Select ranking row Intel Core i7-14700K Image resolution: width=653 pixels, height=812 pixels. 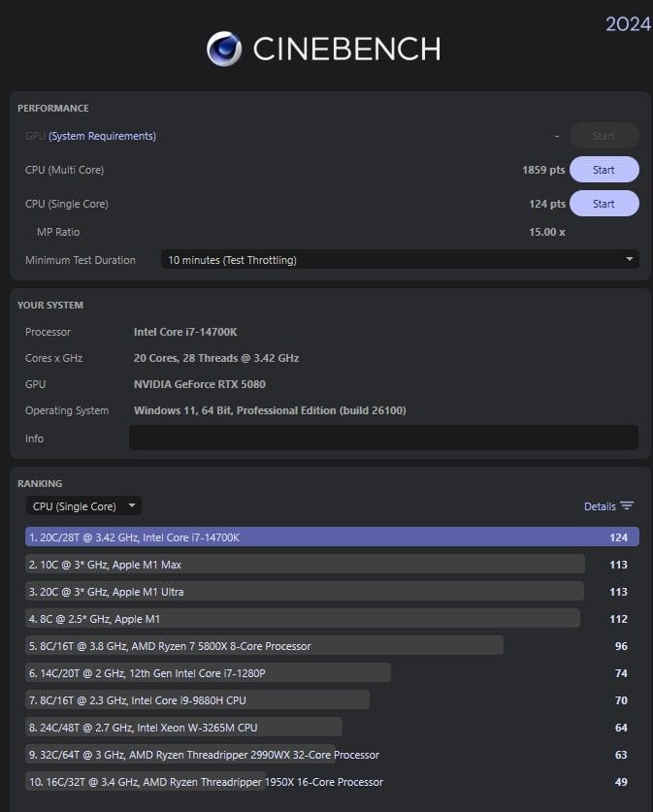(332, 537)
